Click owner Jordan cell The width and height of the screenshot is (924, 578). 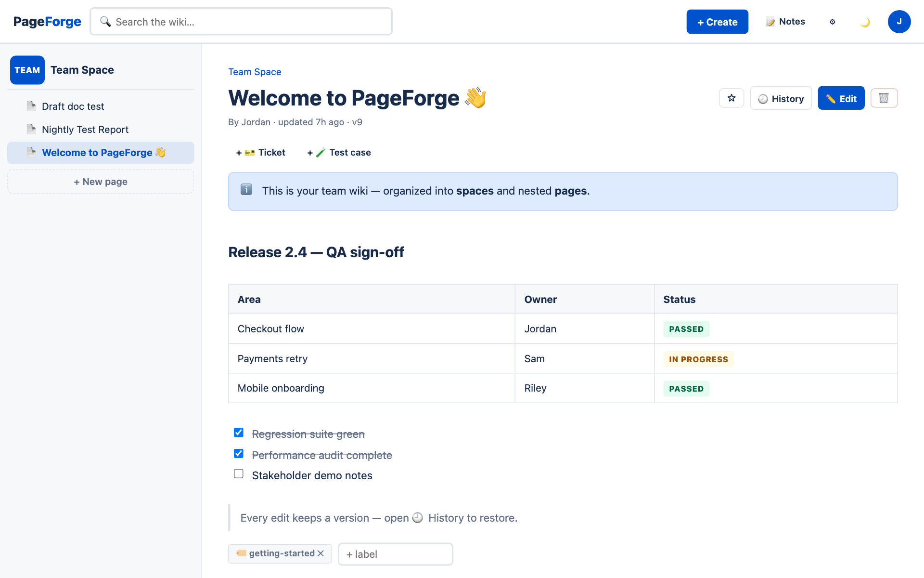point(584,329)
